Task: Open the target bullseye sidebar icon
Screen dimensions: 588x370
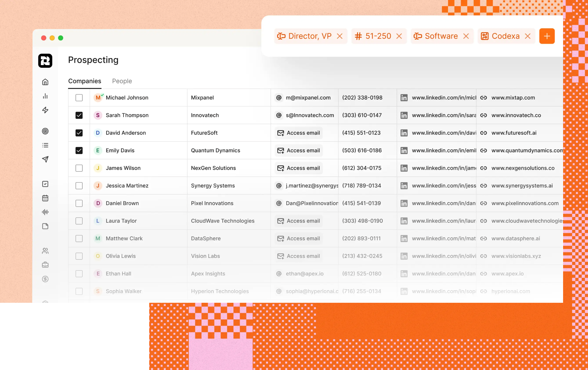Action: [45, 131]
